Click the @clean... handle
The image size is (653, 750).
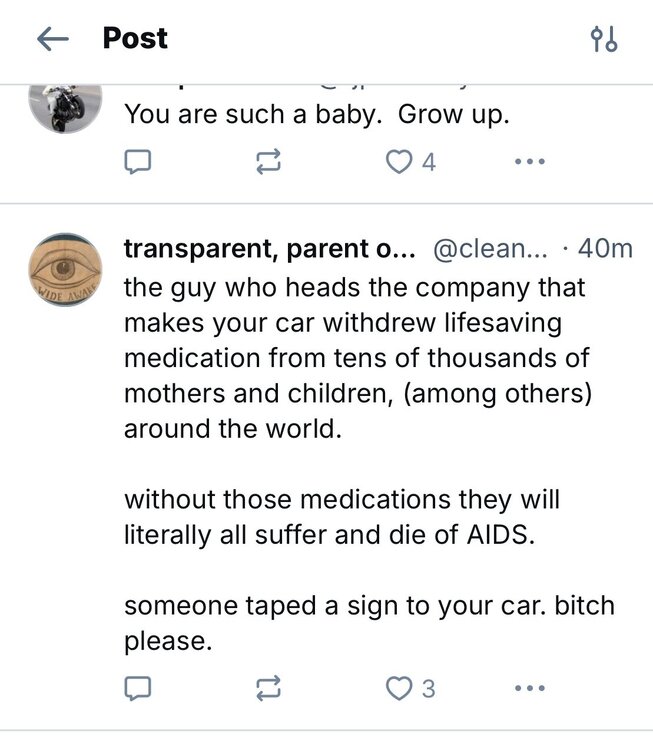pyautogui.click(x=490, y=249)
